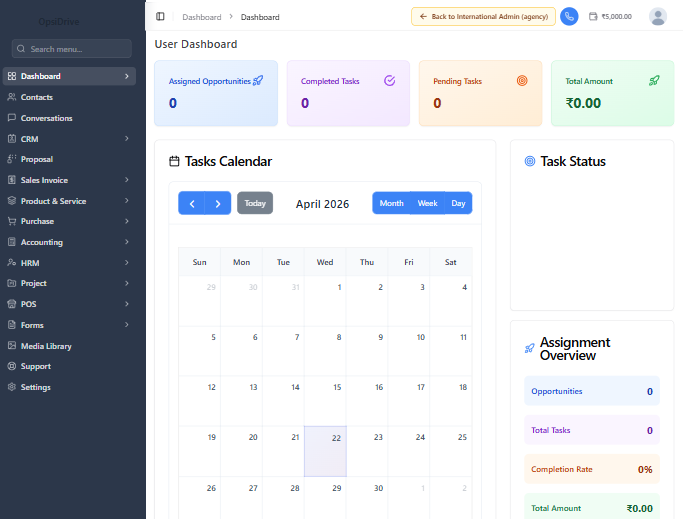Click the wallet balance icon
The width and height of the screenshot is (683, 519).
click(593, 17)
